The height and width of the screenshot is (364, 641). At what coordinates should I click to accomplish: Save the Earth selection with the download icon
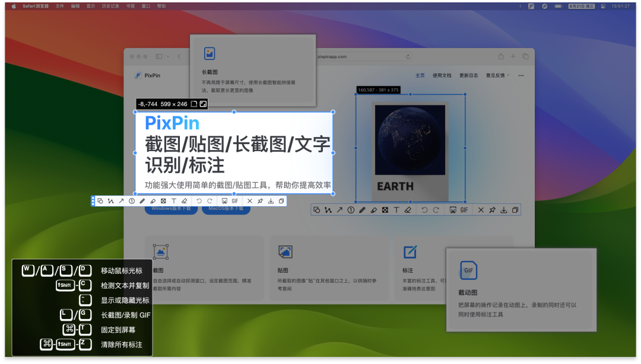[504, 210]
